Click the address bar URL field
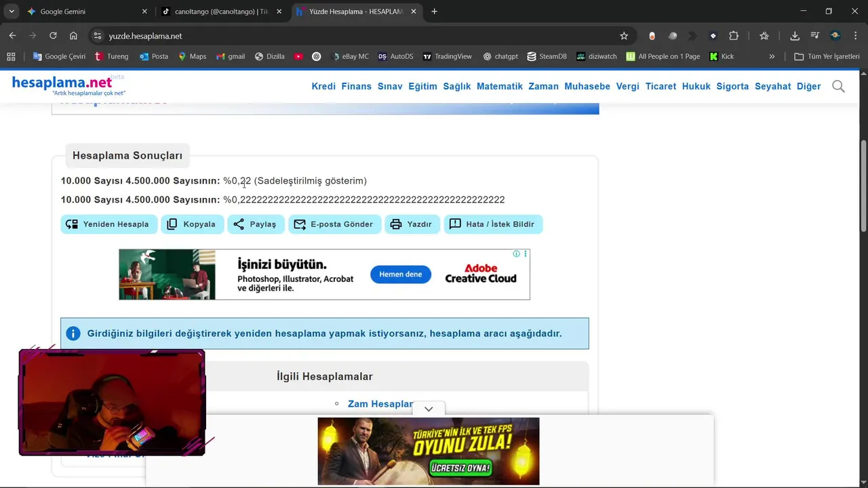Screen dimensions: 868x488 (x=359, y=36)
